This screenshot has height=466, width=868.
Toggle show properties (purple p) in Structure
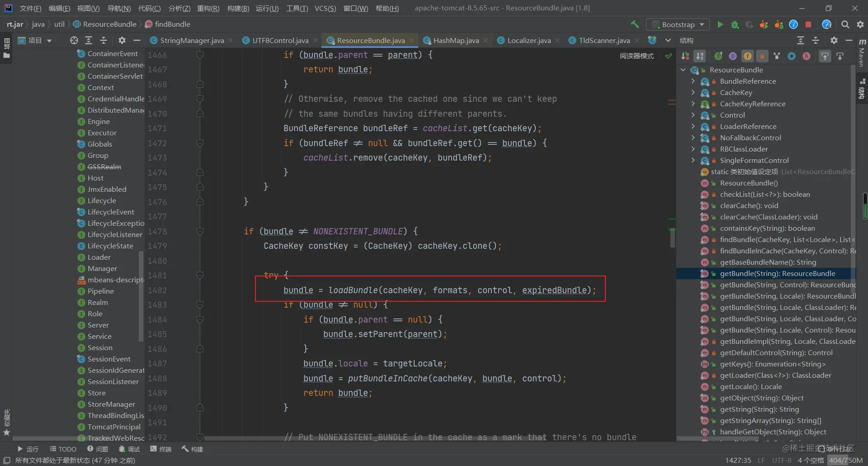coord(733,56)
